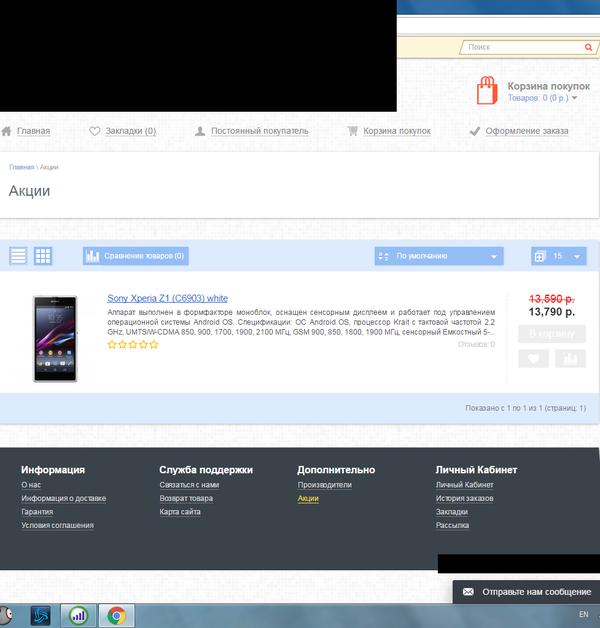This screenshot has height=628, width=600.
Task: Click 'Сравнение товаров (0)' button
Action: tap(137, 257)
